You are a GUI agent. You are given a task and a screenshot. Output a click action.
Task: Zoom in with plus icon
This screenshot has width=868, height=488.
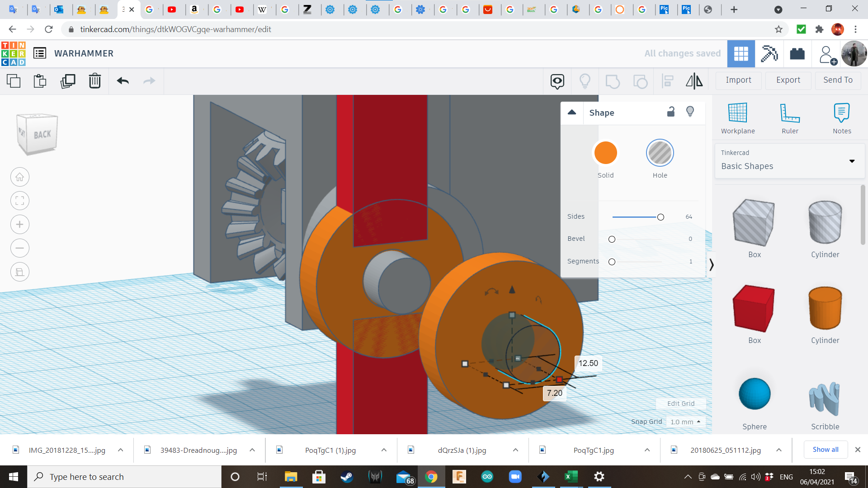(20, 225)
